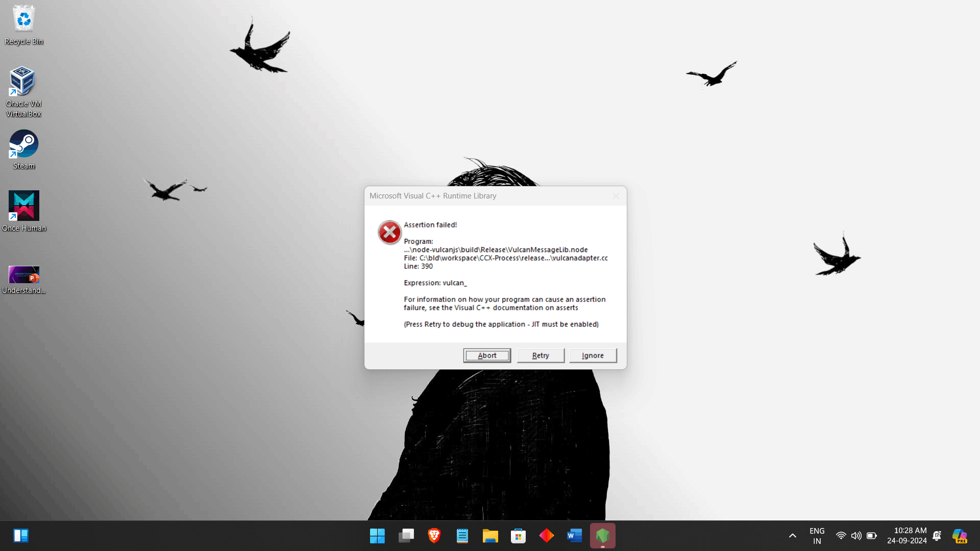Screen dimensions: 980x551
Task: Open the Widgets panel on the taskbar
Action: 20,536
